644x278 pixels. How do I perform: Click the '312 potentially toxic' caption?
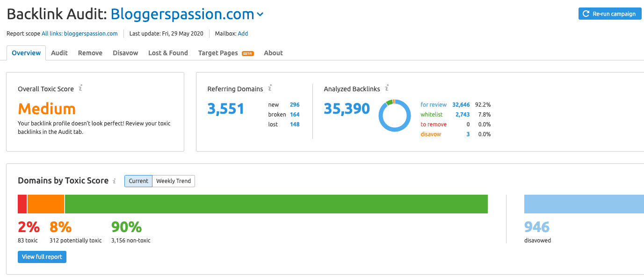[x=76, y=241]
